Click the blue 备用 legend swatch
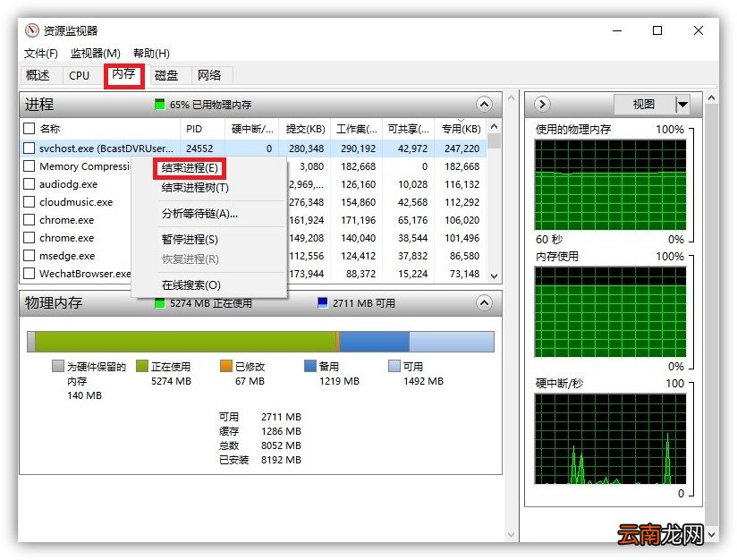 (x=310, y=366)
